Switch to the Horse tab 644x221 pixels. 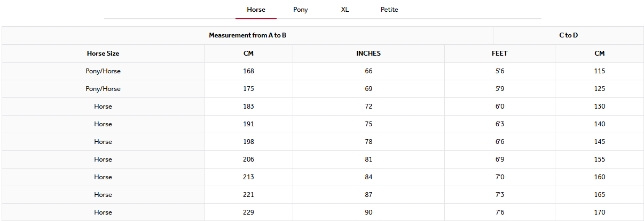[256, 10]
